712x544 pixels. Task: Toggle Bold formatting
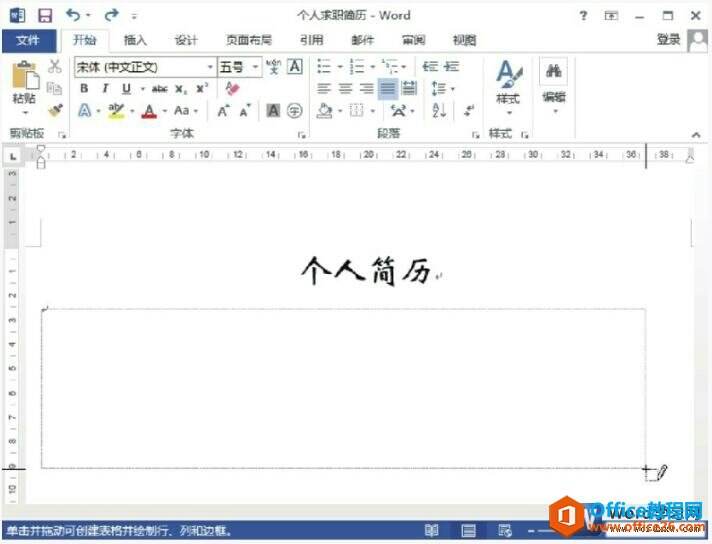(x=85, y=88)
